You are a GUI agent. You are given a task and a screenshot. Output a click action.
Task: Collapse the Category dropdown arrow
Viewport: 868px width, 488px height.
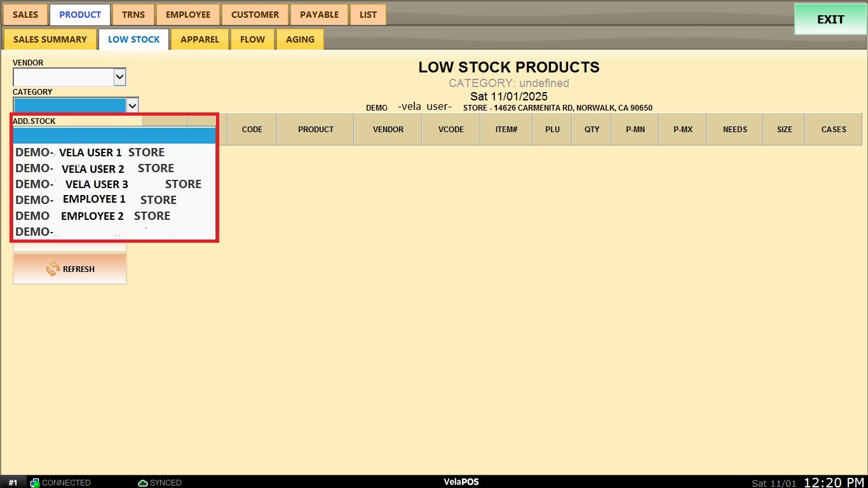132,105
